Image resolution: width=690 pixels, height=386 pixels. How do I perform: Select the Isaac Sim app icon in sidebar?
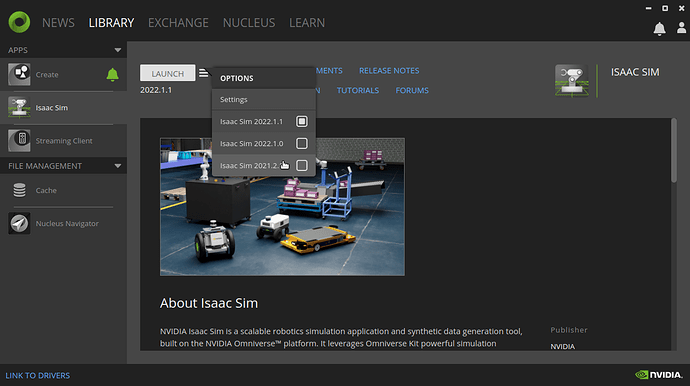click(x=19, y=107)
